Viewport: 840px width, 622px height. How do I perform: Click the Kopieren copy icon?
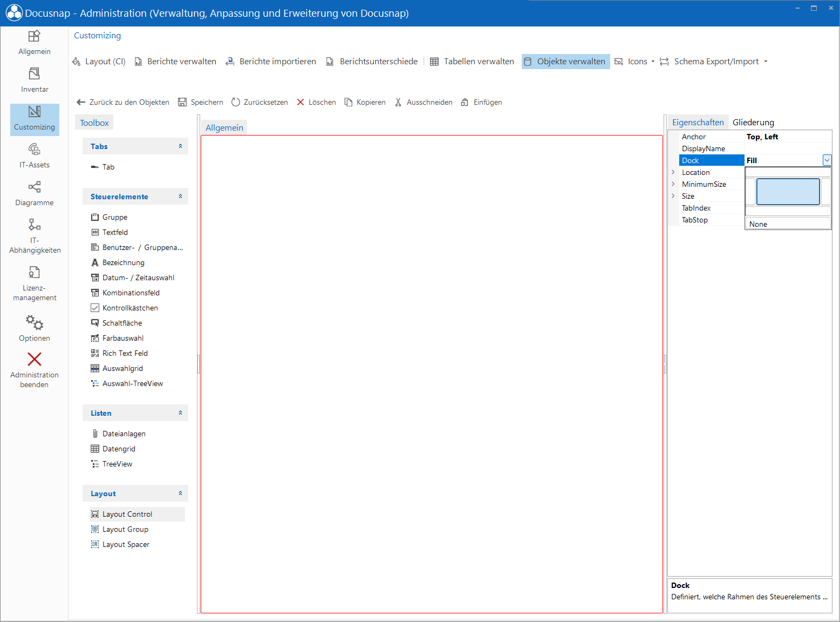point(349,102)
